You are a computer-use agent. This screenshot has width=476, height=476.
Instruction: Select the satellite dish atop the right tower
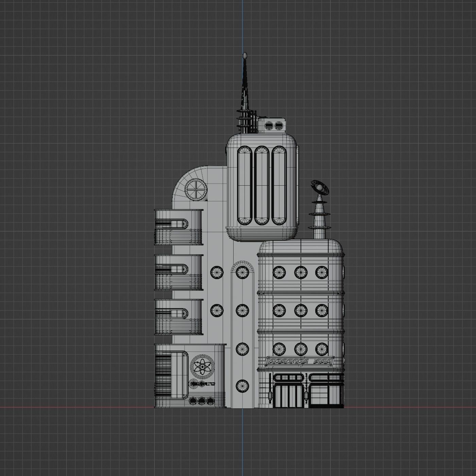click(319, 188)
